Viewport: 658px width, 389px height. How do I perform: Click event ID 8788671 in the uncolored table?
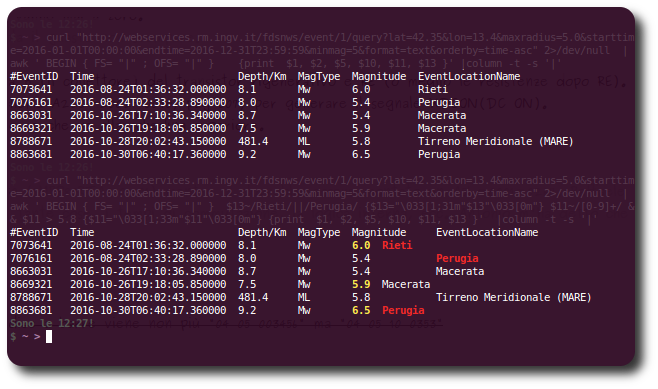[31, 141]
